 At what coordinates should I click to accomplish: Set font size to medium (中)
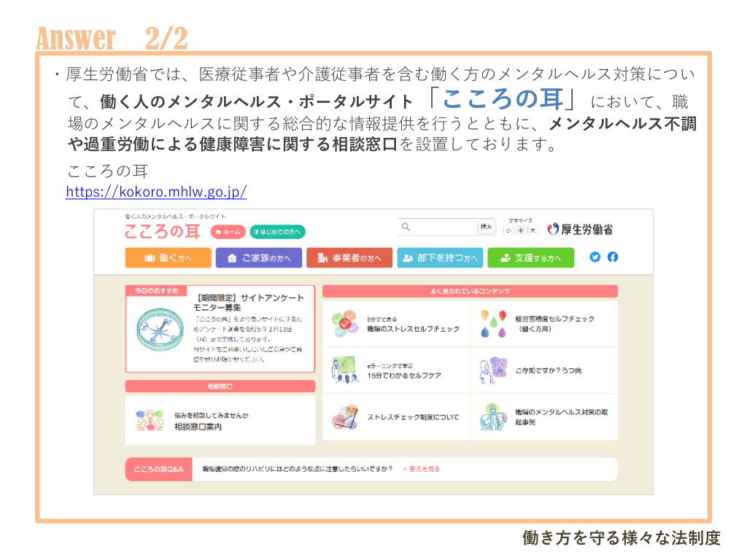[521, 230]
